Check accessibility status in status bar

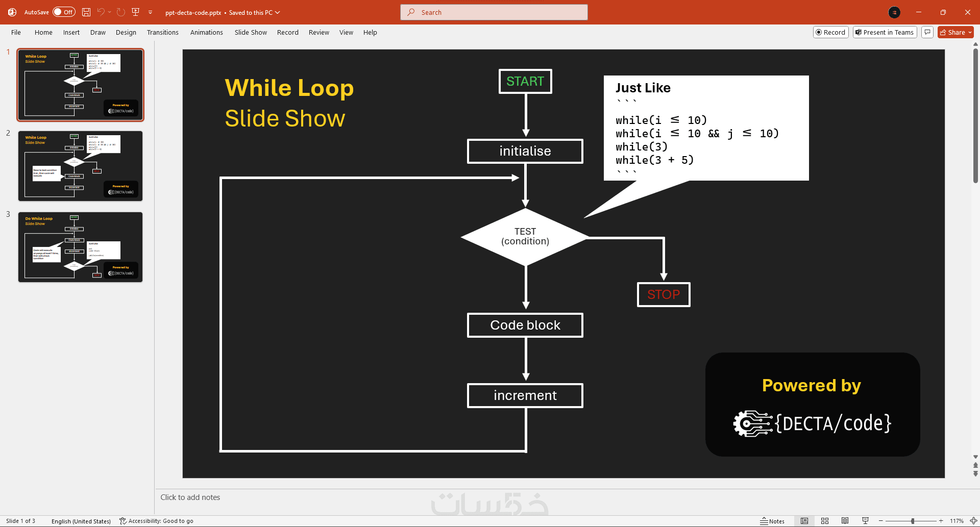click(x=156, y=521)
